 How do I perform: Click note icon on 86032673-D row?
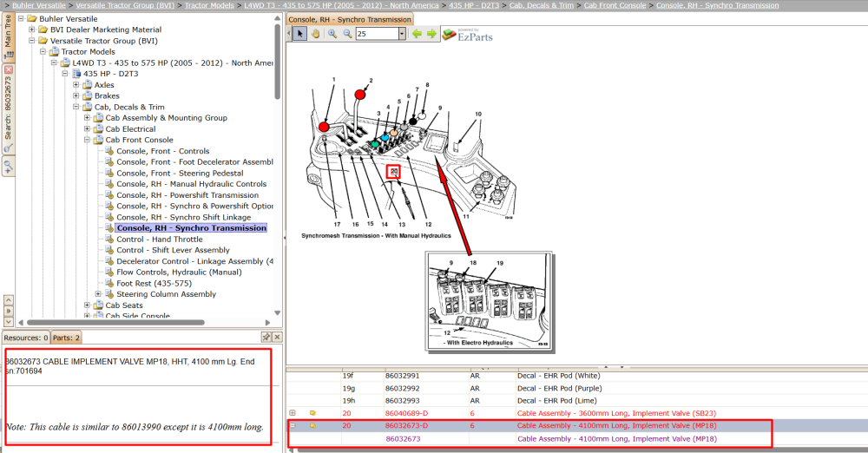312,426
